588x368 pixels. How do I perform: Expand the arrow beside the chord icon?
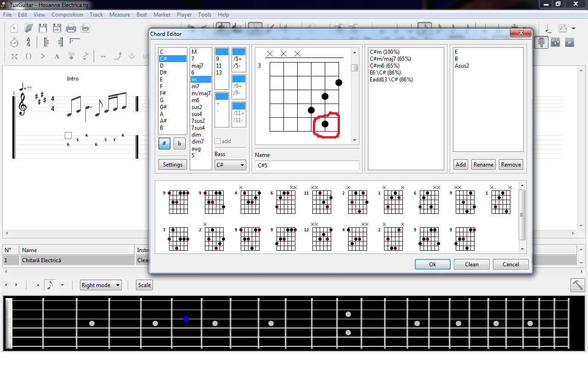click(x=574, y=29)
